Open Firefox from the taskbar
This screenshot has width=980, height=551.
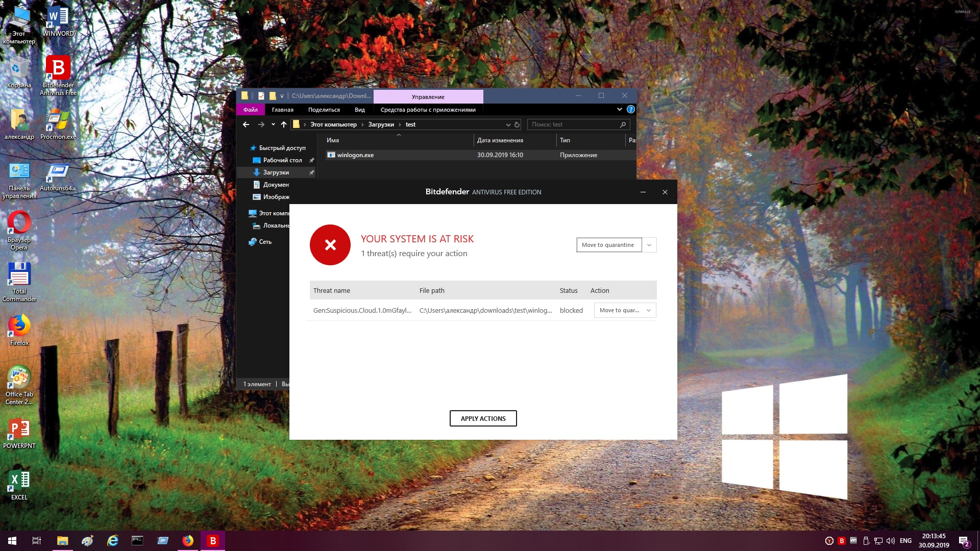(188, 541)
